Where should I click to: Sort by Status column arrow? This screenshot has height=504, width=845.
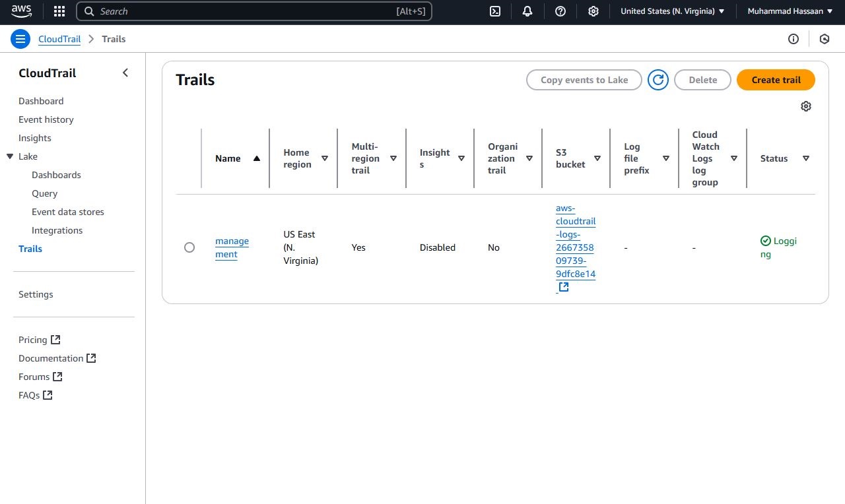pyautogui.click(x=806, y=158)
